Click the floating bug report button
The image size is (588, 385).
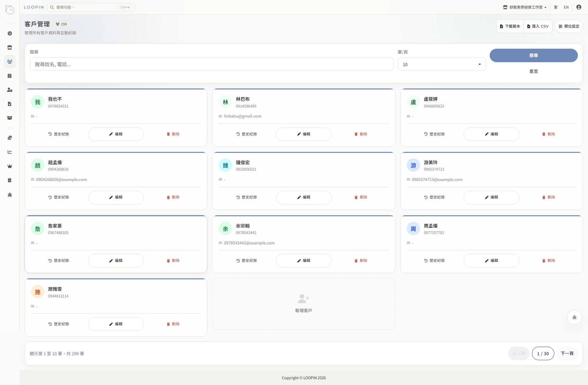(x=574, y=317)
